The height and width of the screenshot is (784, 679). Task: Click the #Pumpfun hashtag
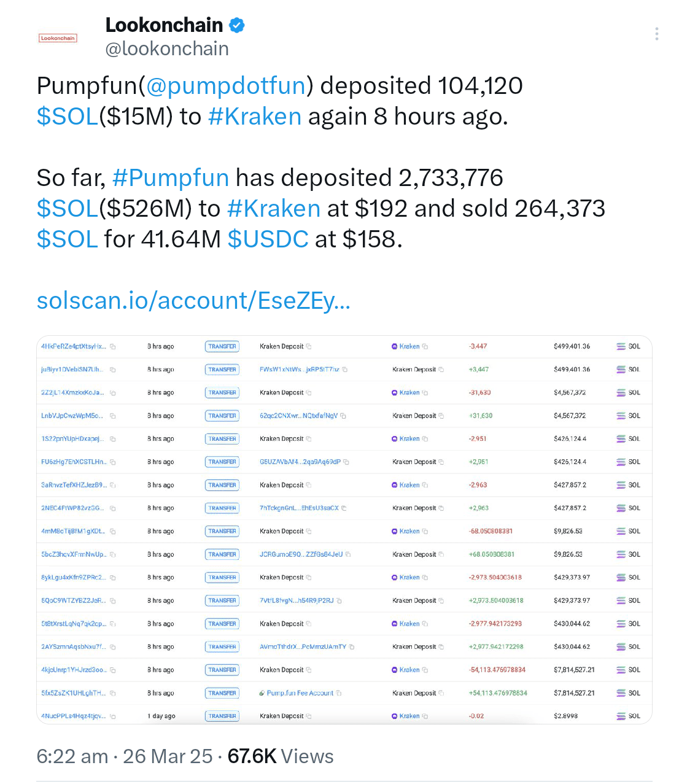tap(171, 177)
